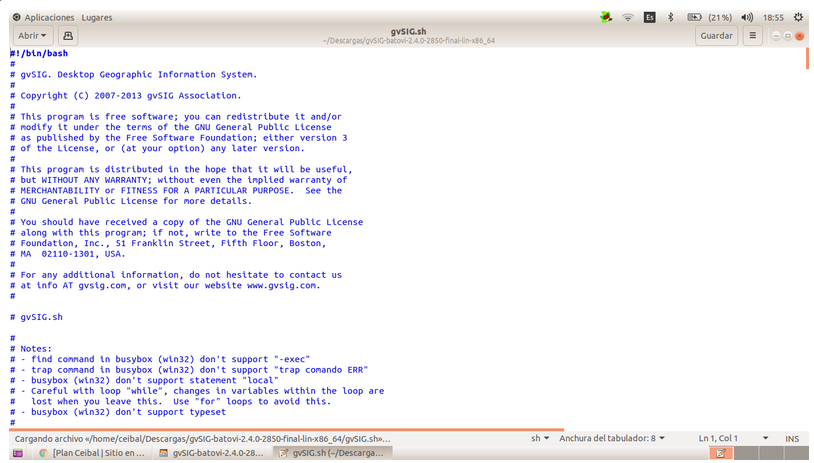Screen dimensions: 814x463
Task: Click the 'MA 02110-1301, USA.' line
Action: click(x=67, y=254)
